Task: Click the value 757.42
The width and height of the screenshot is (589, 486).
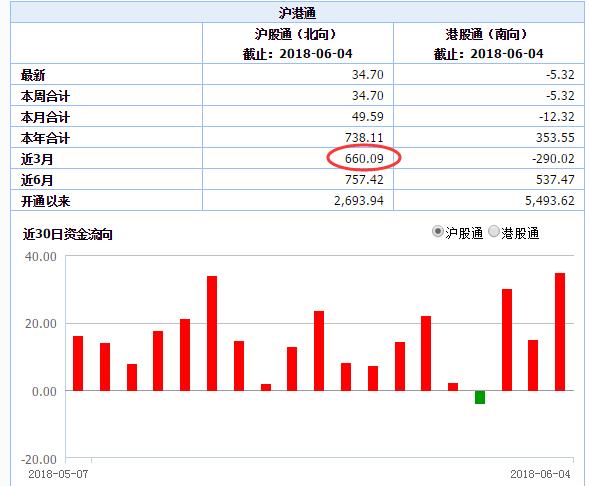Action: click(364, 180)
